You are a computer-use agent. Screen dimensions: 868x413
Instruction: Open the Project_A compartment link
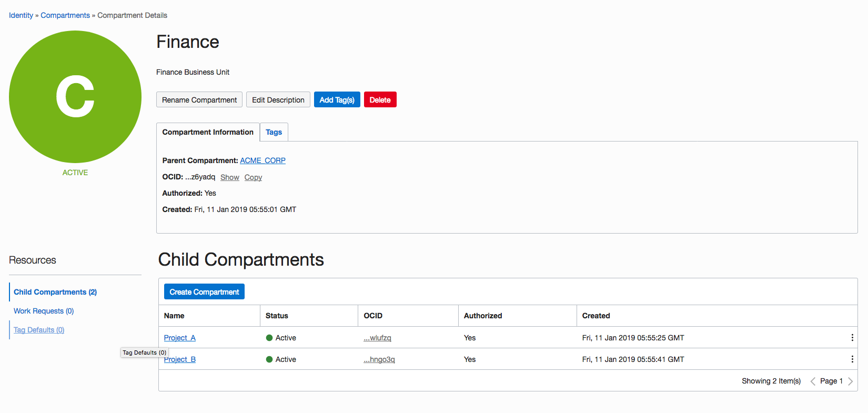click(180, 338)
